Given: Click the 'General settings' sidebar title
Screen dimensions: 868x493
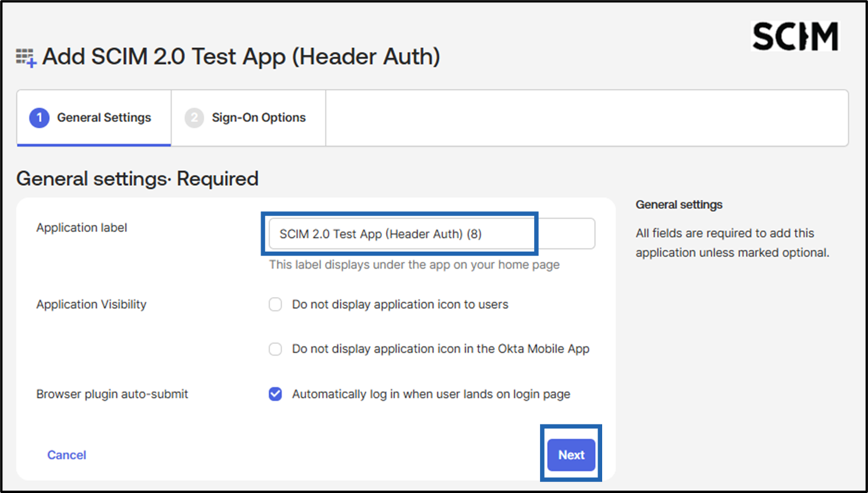Looking at the screenshot, I should [x=679, y=205].
